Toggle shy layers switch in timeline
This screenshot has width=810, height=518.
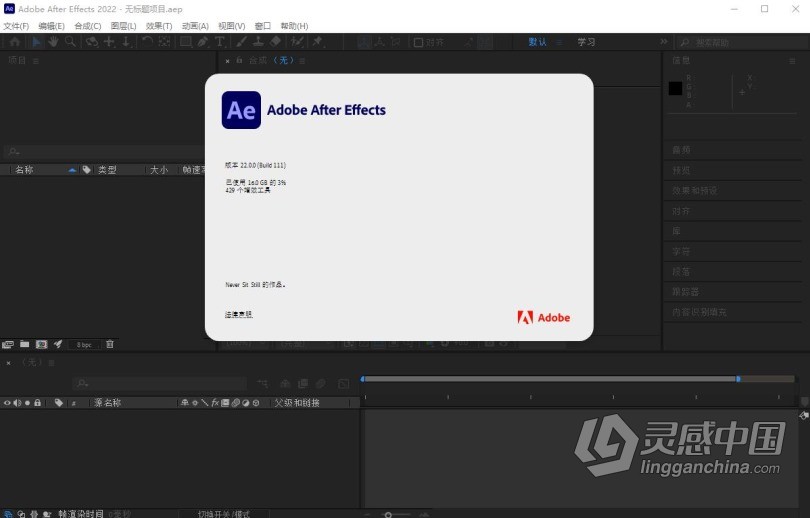pyautogui.click(x=184, y=403)
